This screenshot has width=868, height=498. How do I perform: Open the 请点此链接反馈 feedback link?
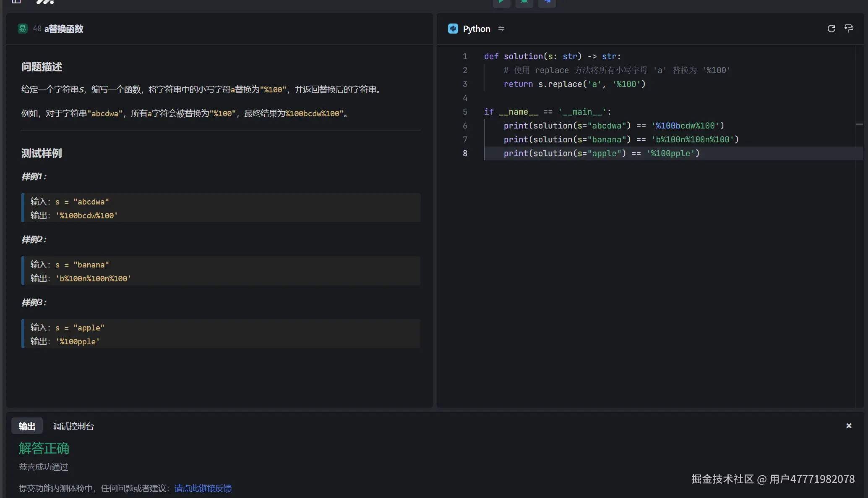[203, 488]
